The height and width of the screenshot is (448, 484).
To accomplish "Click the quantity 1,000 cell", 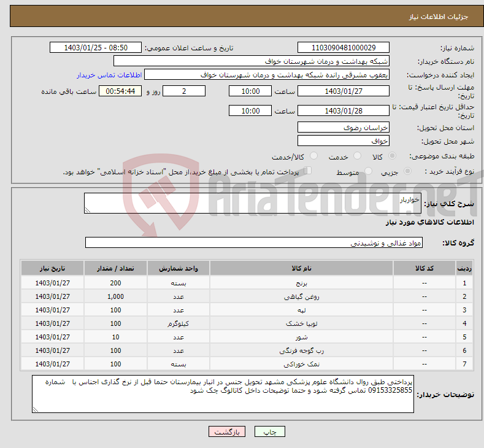I will pyautogui.click(x=115, y=296).
